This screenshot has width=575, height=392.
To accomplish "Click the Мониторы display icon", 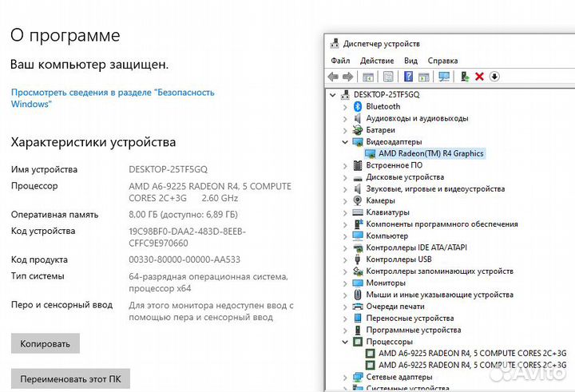I will tap(358, 283).
